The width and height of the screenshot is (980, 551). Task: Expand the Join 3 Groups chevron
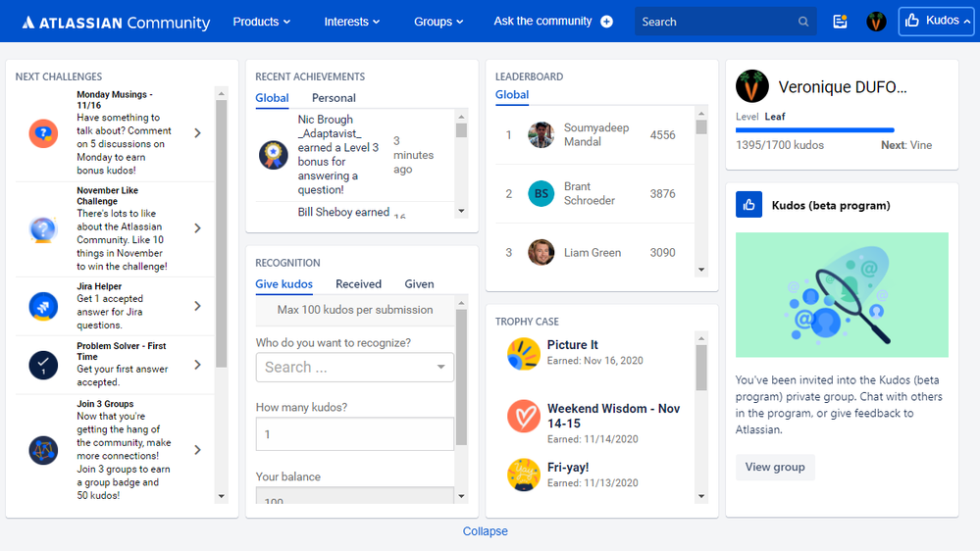197,450
